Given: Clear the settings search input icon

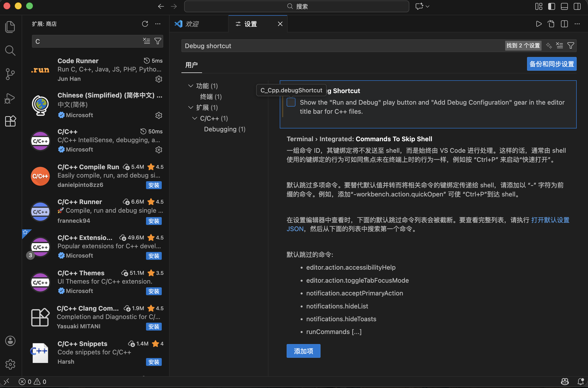Looking at the screenshot, I should (x=559, y=45).
